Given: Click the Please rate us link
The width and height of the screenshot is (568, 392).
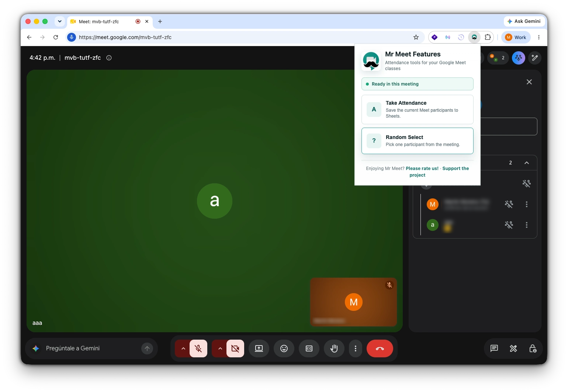Looking at the screenshot, I should click(x=422, y=169).
